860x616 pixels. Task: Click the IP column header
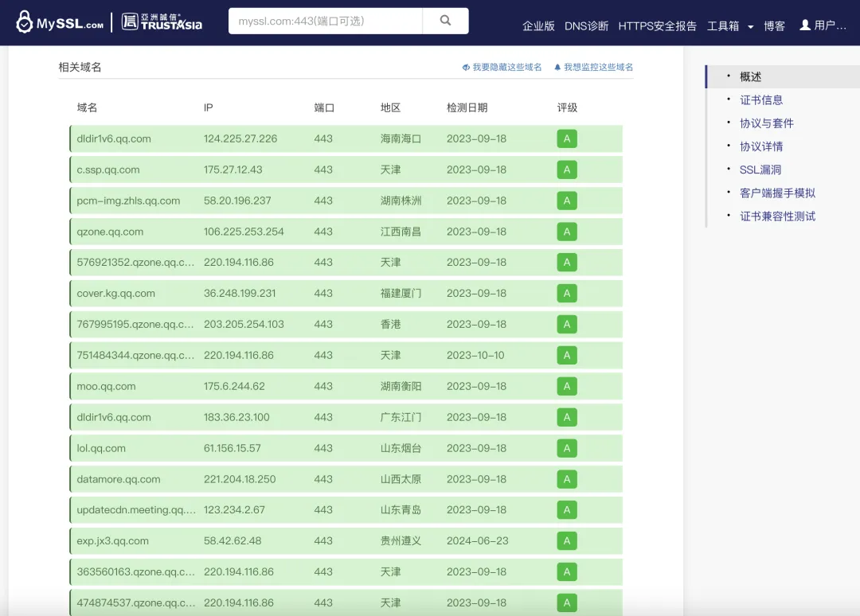[x=209, y=107]
